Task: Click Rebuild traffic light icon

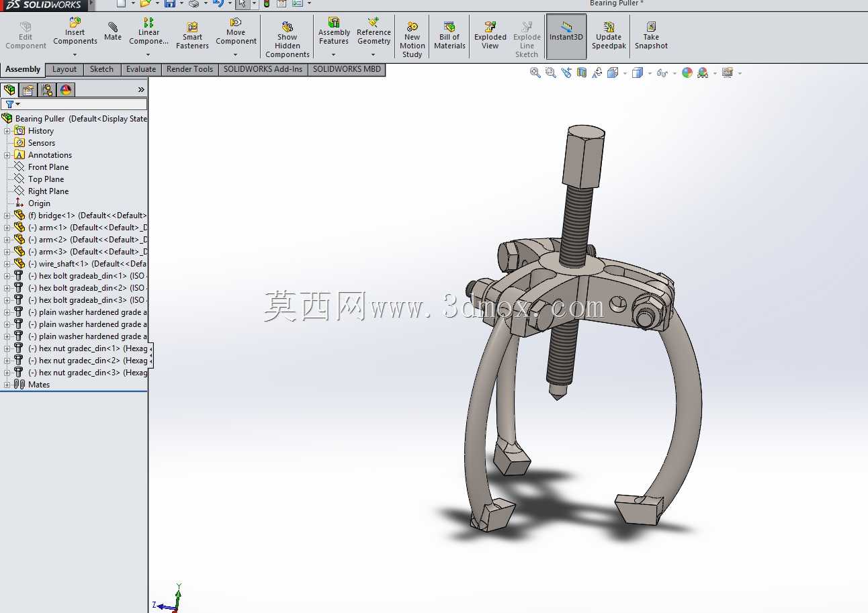Action: (x=267, y=3)
